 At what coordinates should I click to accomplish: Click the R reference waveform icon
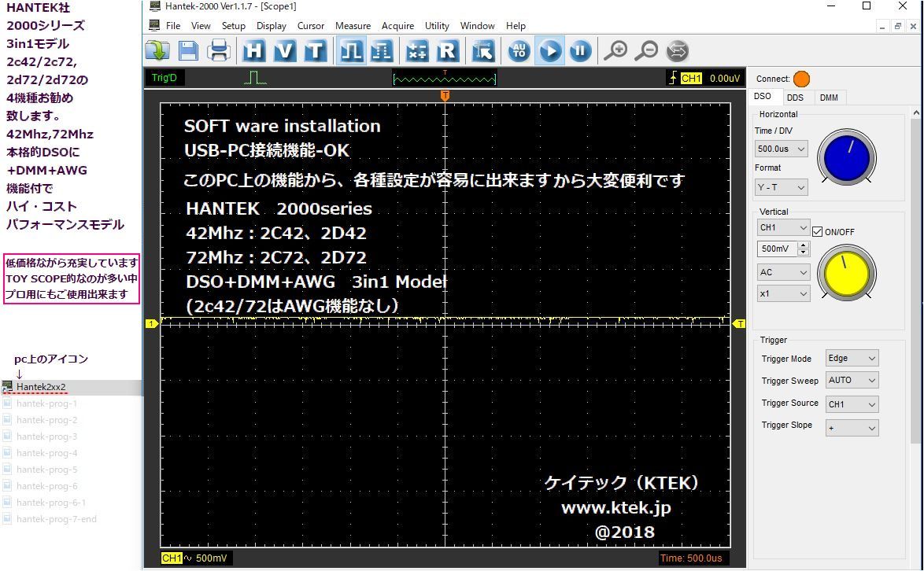447,50
